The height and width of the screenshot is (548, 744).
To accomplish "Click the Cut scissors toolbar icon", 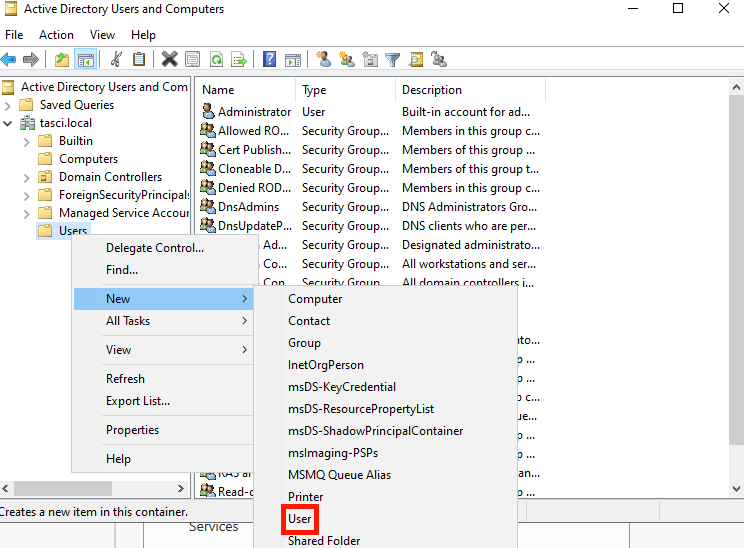I will click(x=116, y=59).
